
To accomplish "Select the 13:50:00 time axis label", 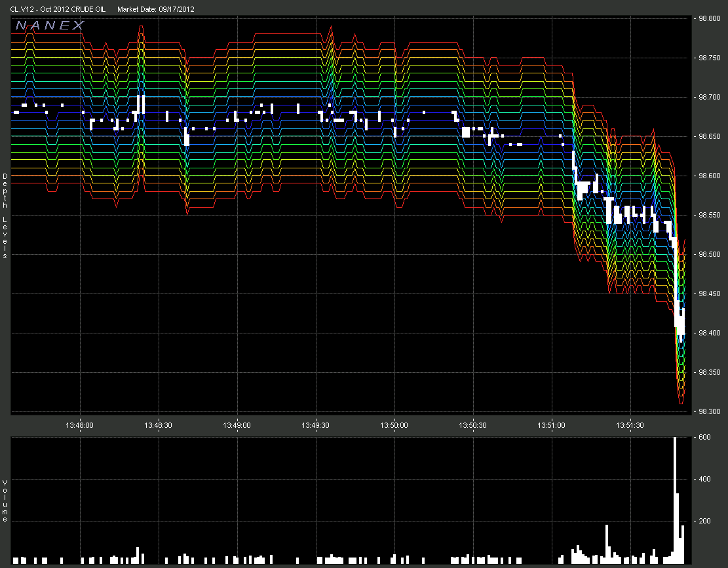I will pos(394,425).
